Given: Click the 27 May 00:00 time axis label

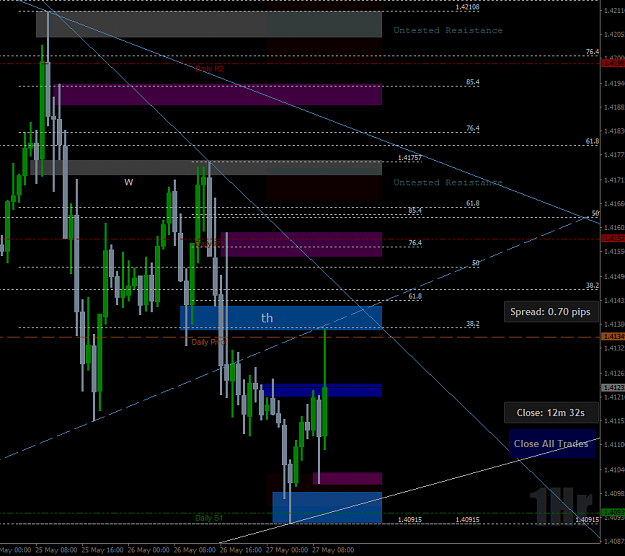Looking at the screenshot, I should point(287,550).
